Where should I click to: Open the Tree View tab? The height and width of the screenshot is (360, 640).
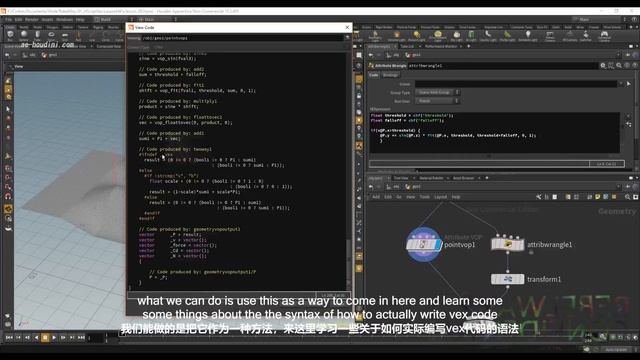tap(401, 178)
